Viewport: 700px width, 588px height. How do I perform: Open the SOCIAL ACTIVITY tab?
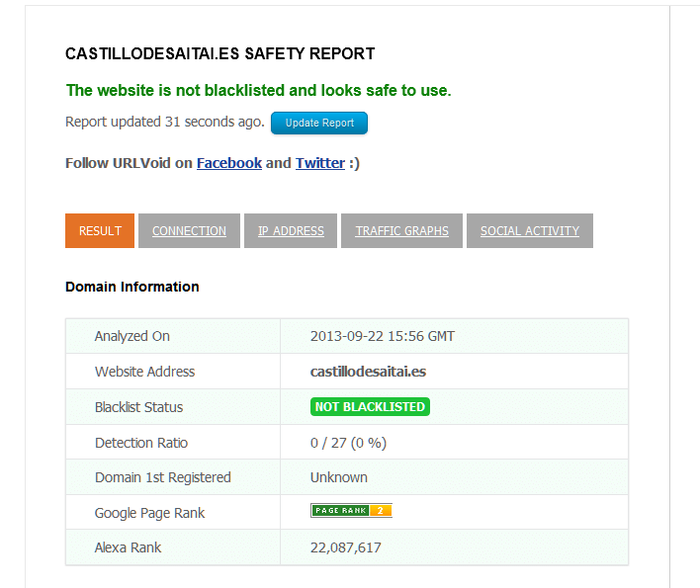click(530, 230)
